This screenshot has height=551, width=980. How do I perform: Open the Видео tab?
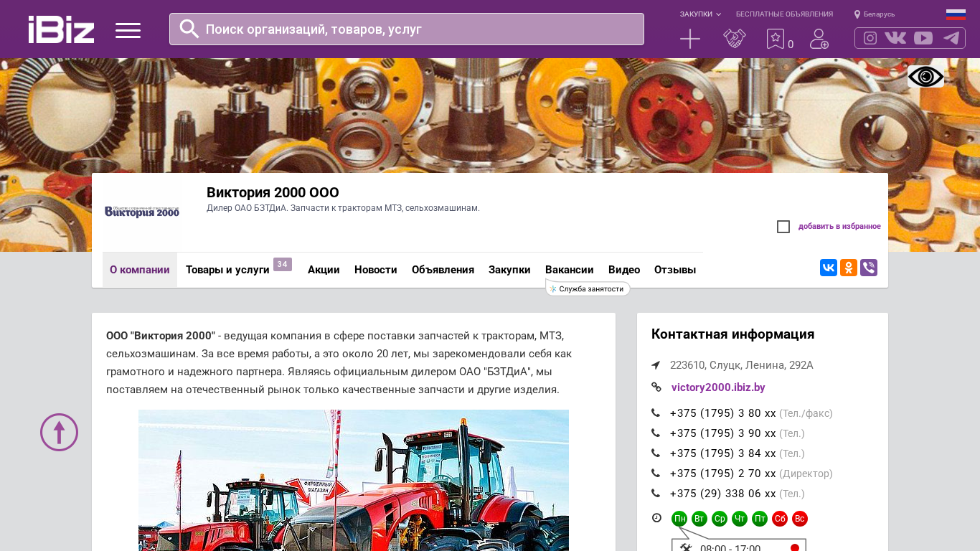[624, 270]
